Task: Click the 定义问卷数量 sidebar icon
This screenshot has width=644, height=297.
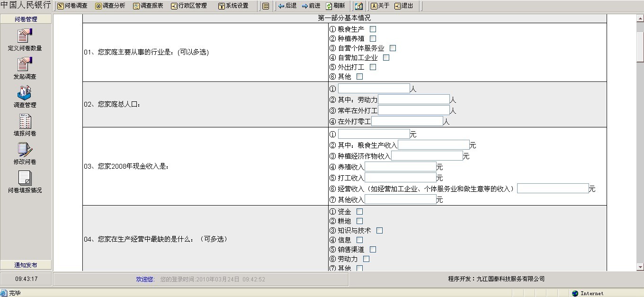Action: 25,36
